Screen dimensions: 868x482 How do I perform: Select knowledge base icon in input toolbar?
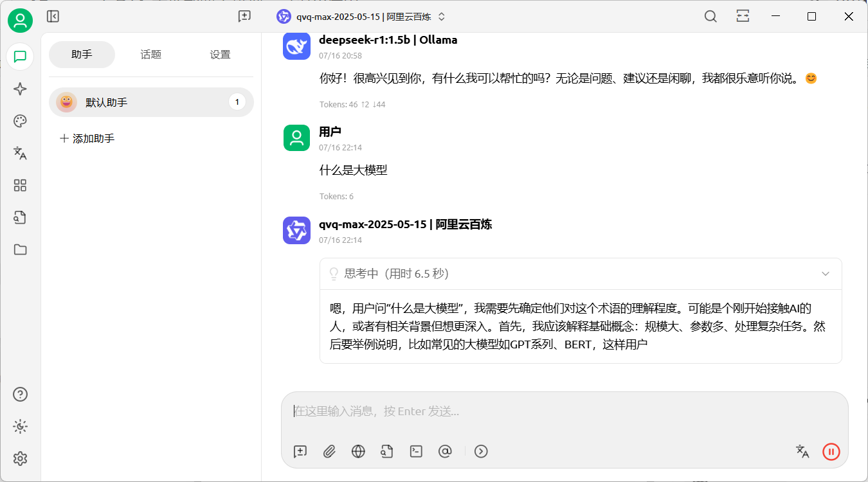click(x=387, y=451)
